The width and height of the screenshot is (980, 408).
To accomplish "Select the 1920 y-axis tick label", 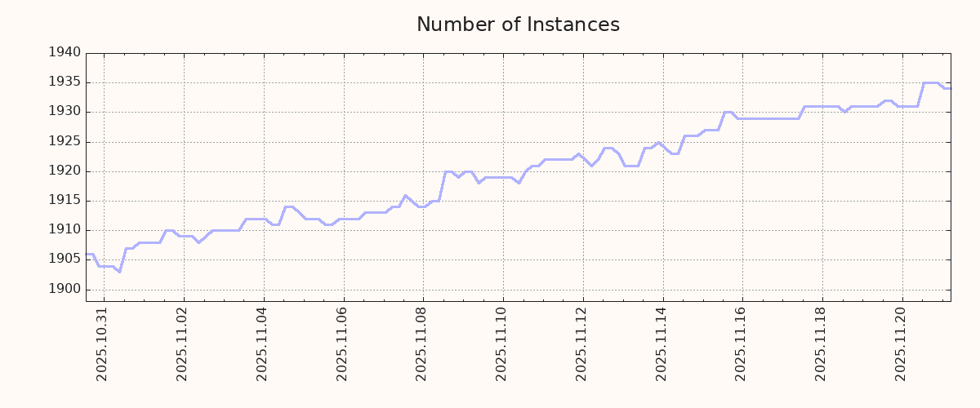I will 65,171.
